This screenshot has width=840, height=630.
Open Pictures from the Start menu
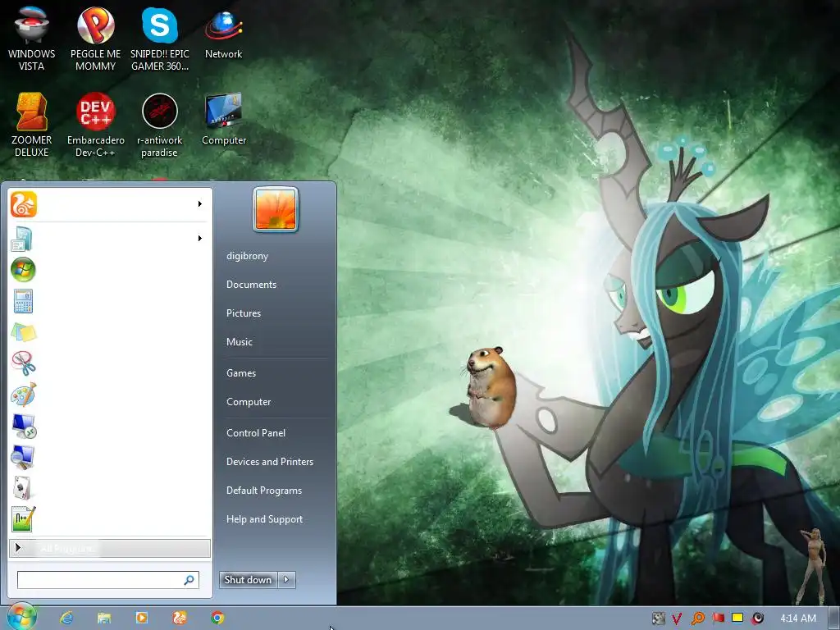(243, 313)
